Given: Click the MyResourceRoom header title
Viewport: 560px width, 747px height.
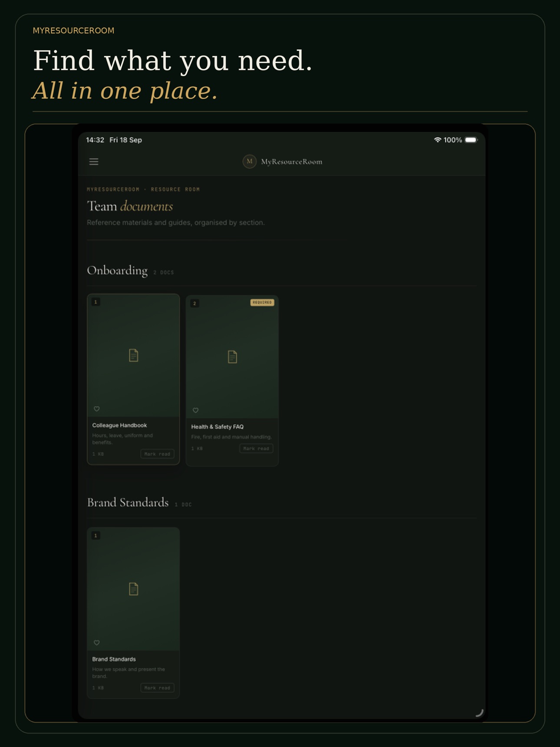Looking at the screenshot, I should (x=292, y=162).
